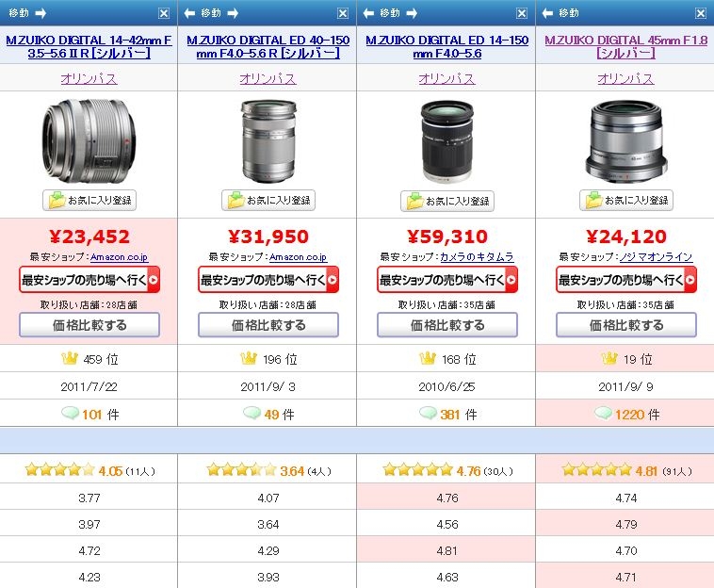Image resolution: width=714 pixels, height=588 pixels.
Task: Select the release date 2011/9/ 9
Action: tap(625, 386)
